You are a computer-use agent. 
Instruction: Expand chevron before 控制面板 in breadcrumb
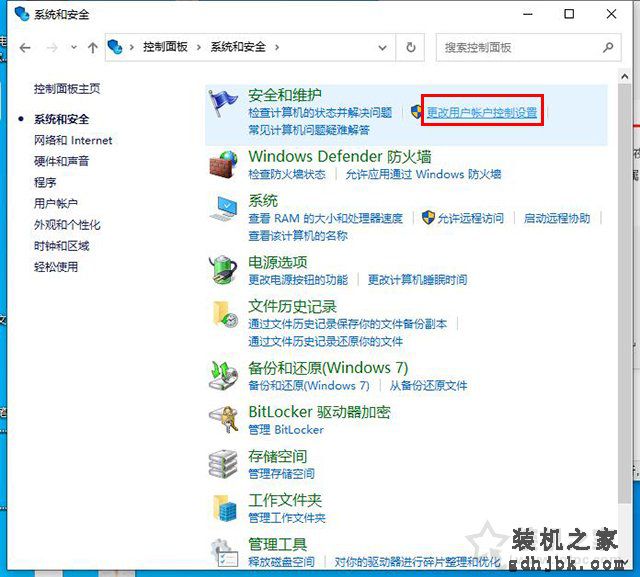pos(131,47)
